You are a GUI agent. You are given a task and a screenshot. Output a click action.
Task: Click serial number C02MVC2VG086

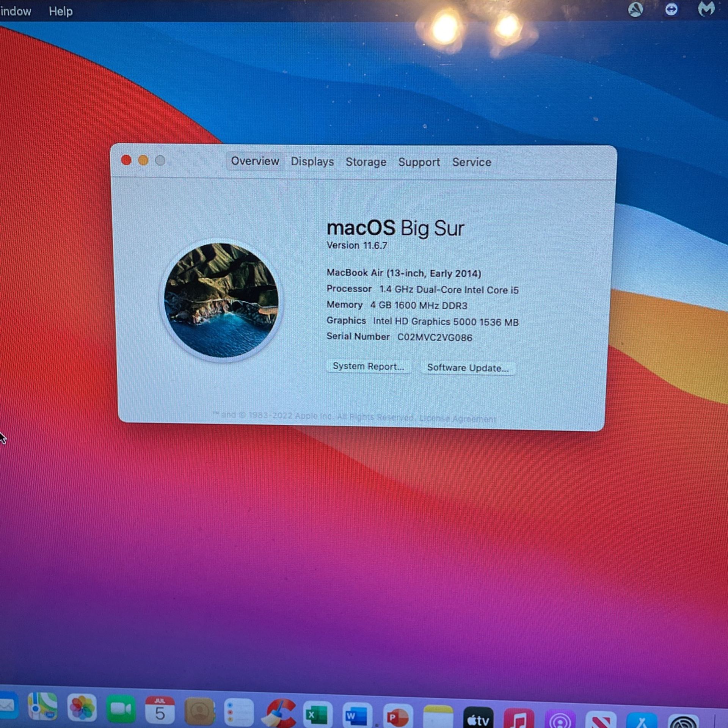point(435,337)
